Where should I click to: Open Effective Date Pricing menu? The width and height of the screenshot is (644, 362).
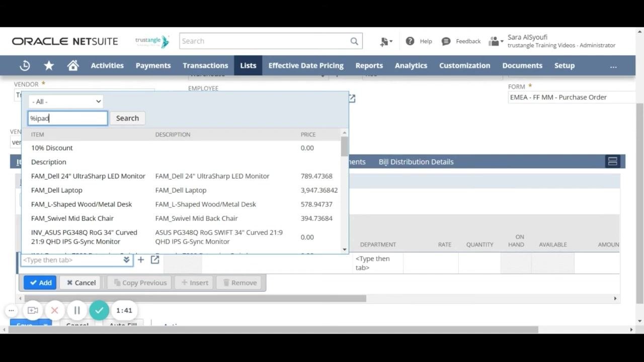click(306, 65)
